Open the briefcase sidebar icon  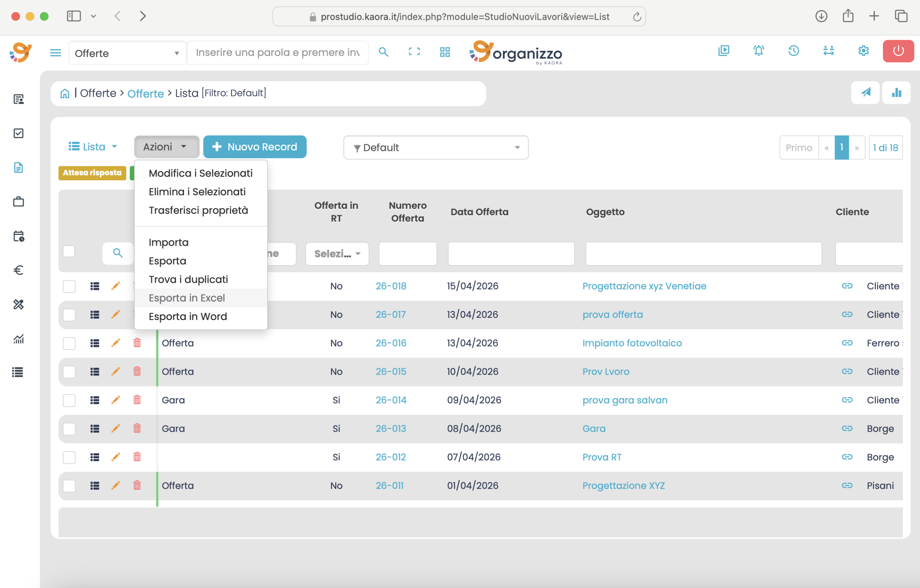pos(18,202)
